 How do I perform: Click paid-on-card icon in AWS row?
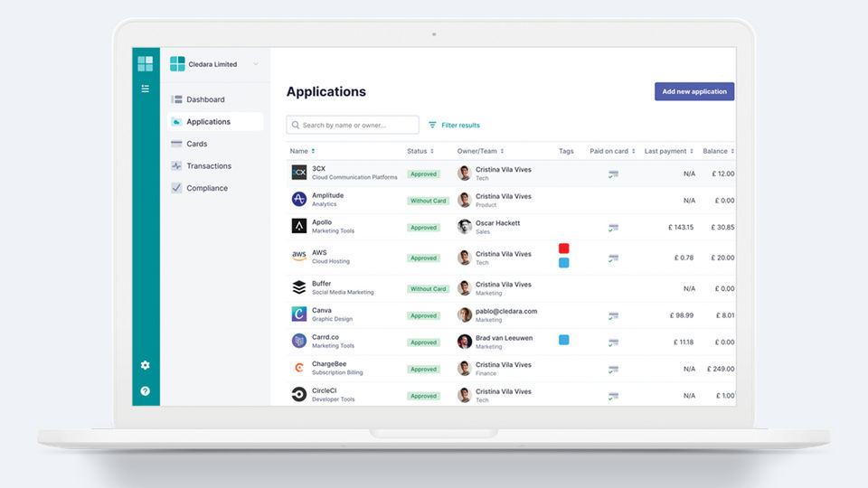(x=613, y=258)
